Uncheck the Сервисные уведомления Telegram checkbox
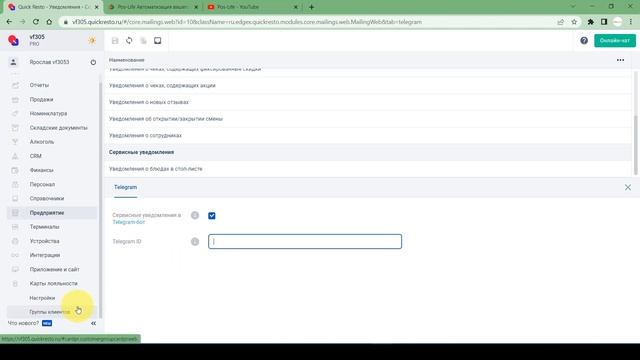 [212, 216]
